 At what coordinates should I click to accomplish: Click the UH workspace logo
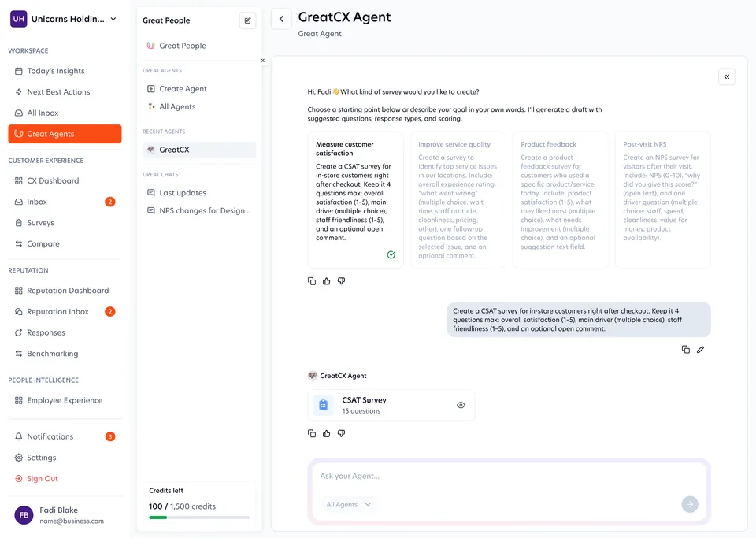(x=19, y=19)
